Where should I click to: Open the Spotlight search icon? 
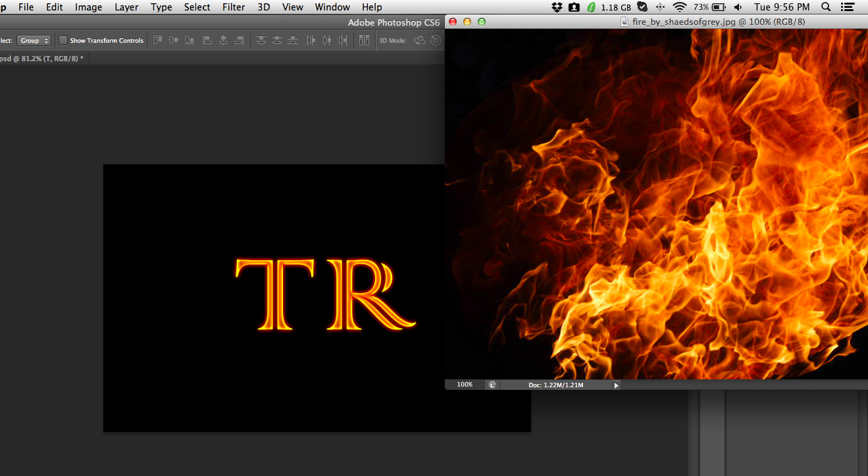pyautogui.click(x=825, y=7)
